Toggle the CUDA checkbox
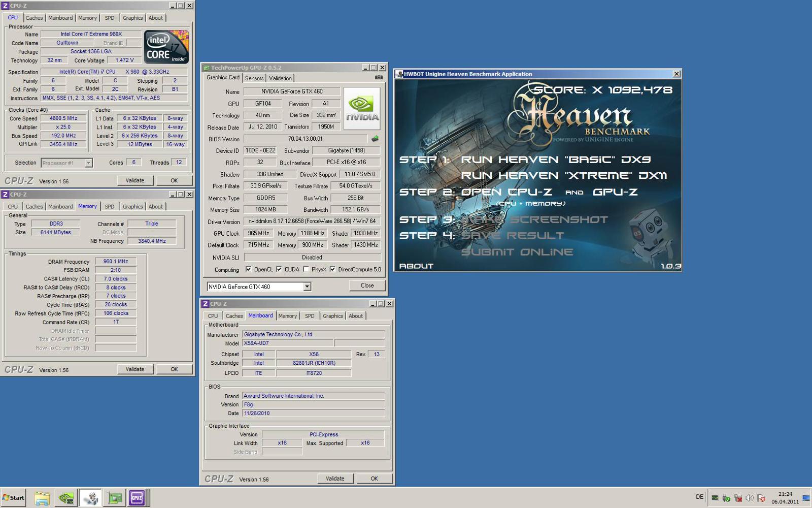The height and width of the screenshot is (508, 812). (x=279, y=269)
